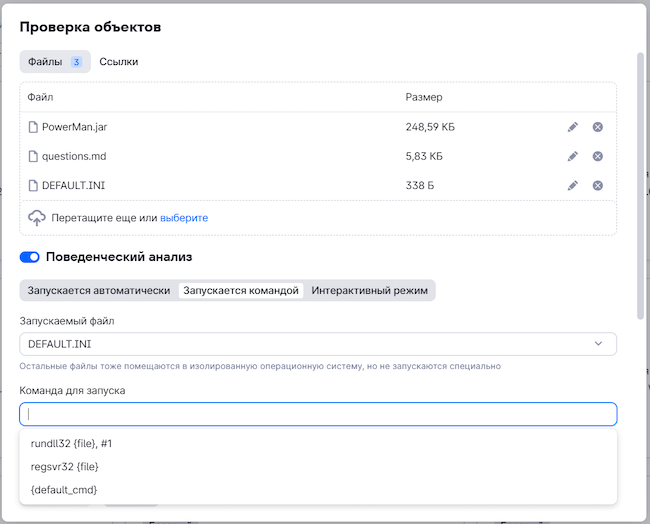Viewport: 650px width, 524px height.
Task: Open the Файлы tab
Action: pos(55,62)
